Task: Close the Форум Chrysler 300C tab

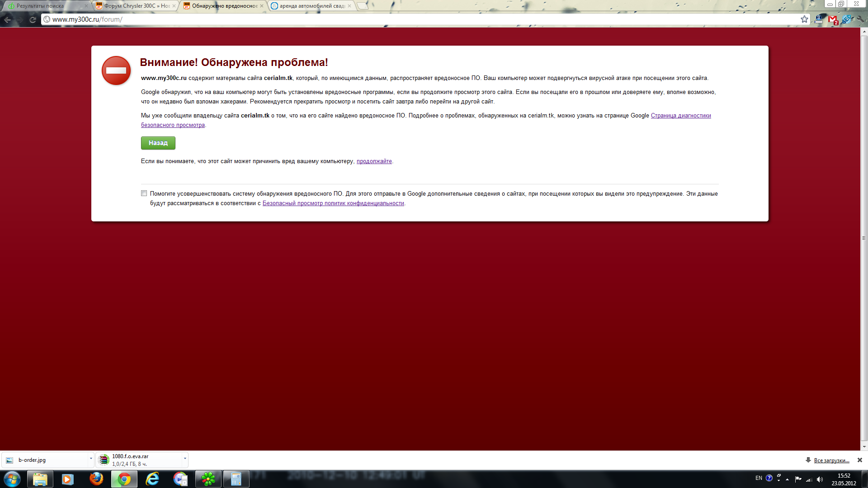Action: (174, 6)
